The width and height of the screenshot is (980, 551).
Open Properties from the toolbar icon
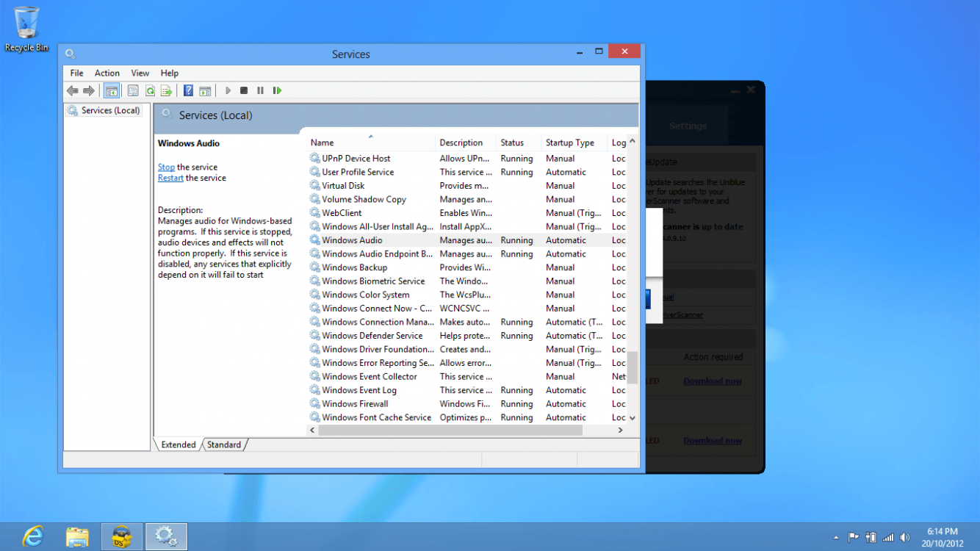point(133,90)
